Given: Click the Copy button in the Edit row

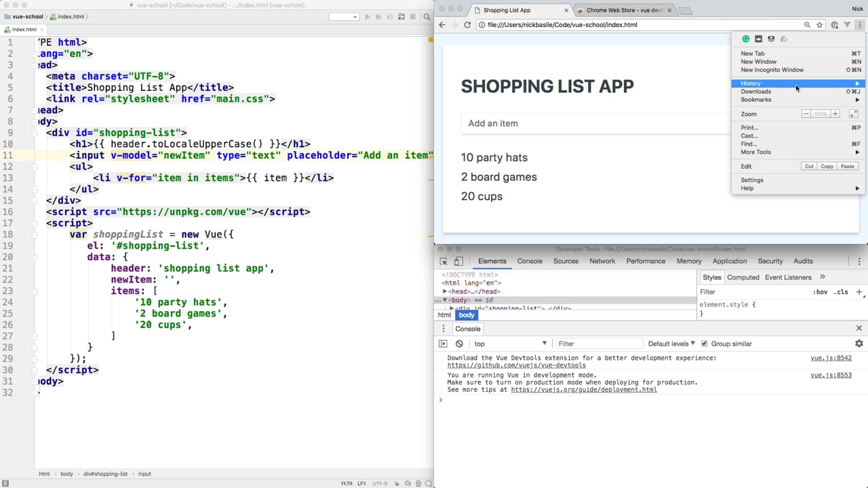Looking at the screenshot, I should [827, 166].
